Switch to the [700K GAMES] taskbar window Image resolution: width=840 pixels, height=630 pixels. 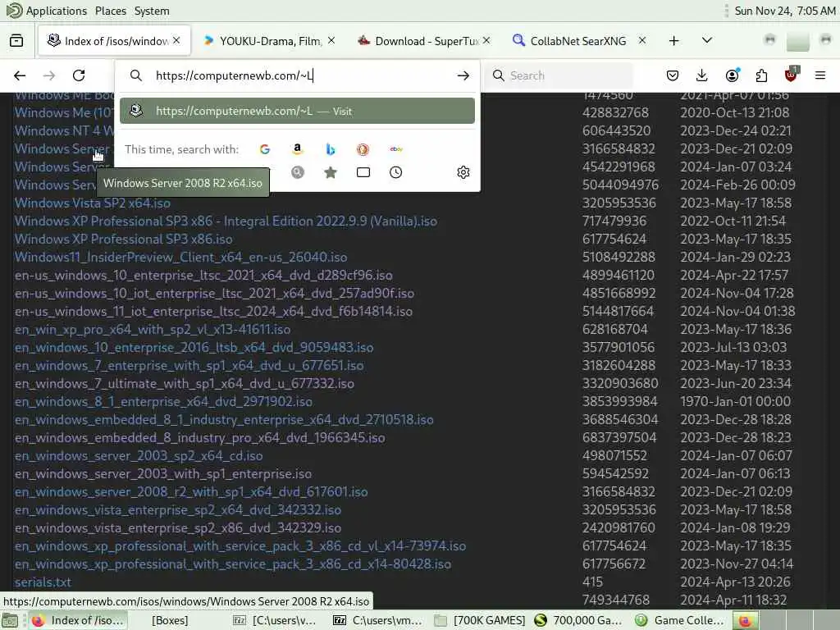(x=480, y=620)
